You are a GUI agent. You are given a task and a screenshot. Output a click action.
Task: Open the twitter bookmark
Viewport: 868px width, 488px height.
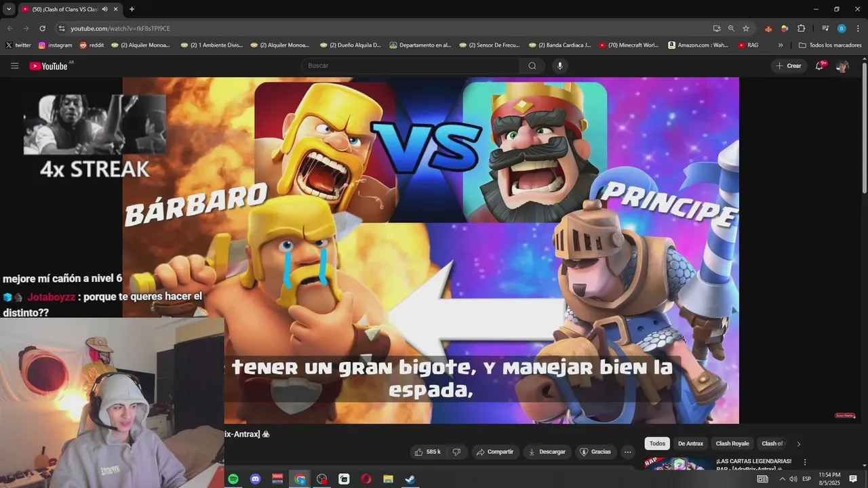click(x=18, y=45)
